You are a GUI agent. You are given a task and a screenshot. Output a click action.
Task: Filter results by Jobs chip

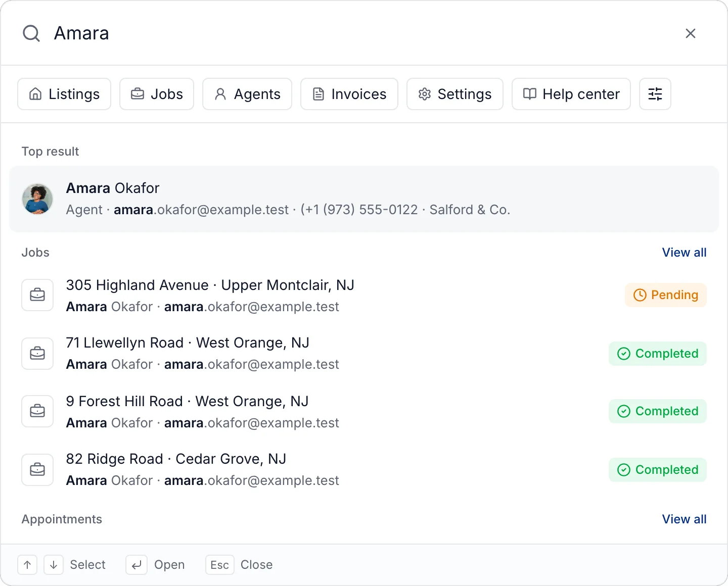157,94
